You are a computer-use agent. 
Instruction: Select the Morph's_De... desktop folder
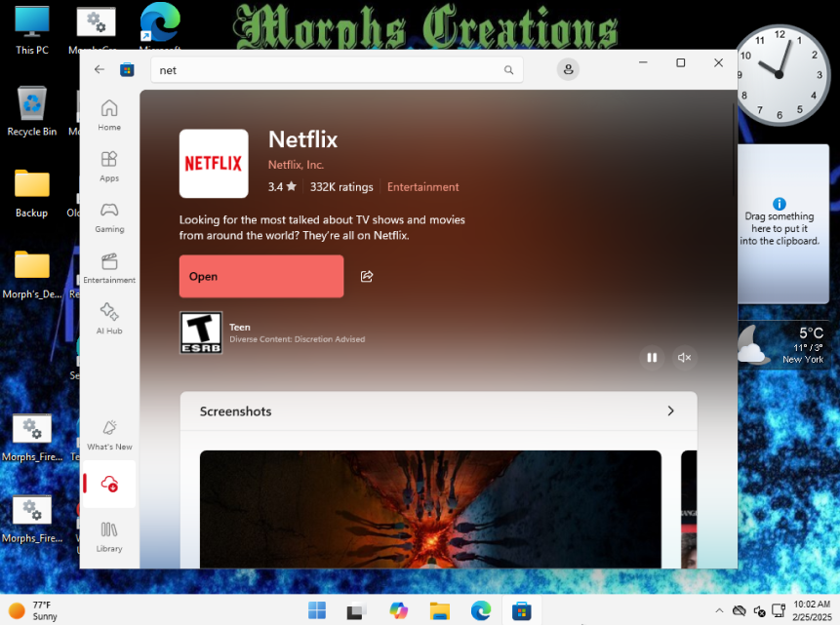(32, 274)
